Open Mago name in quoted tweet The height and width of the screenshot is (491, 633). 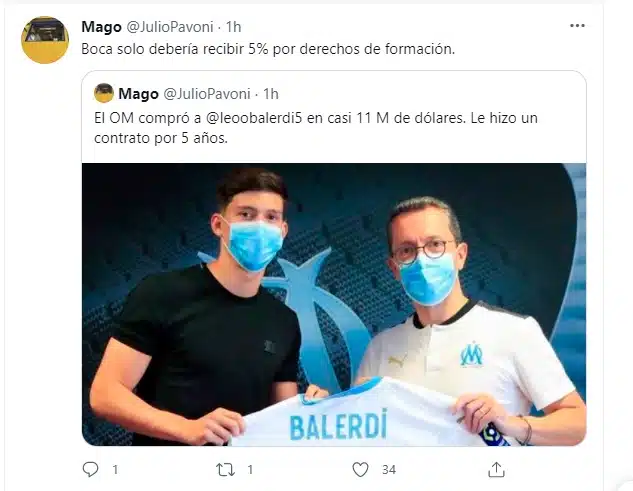coord(138,94)
